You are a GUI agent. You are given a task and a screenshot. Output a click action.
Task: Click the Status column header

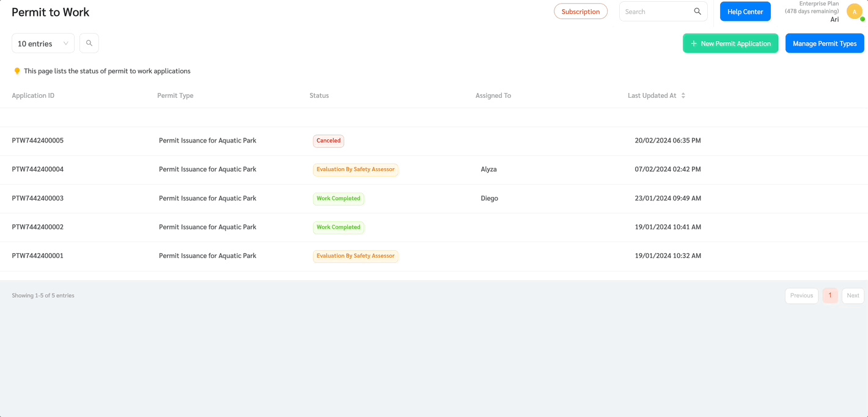(x=319, y=95)
